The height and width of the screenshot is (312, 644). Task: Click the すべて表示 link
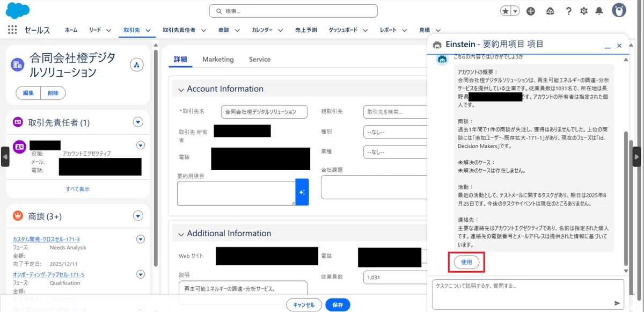78,189
